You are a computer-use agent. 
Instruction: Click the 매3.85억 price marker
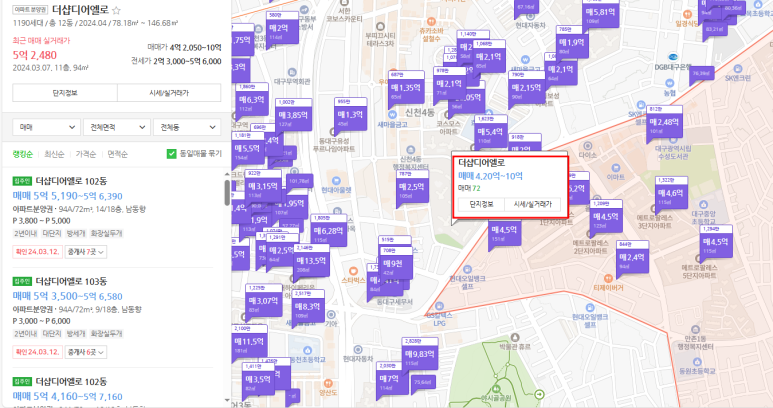(293, 115)
